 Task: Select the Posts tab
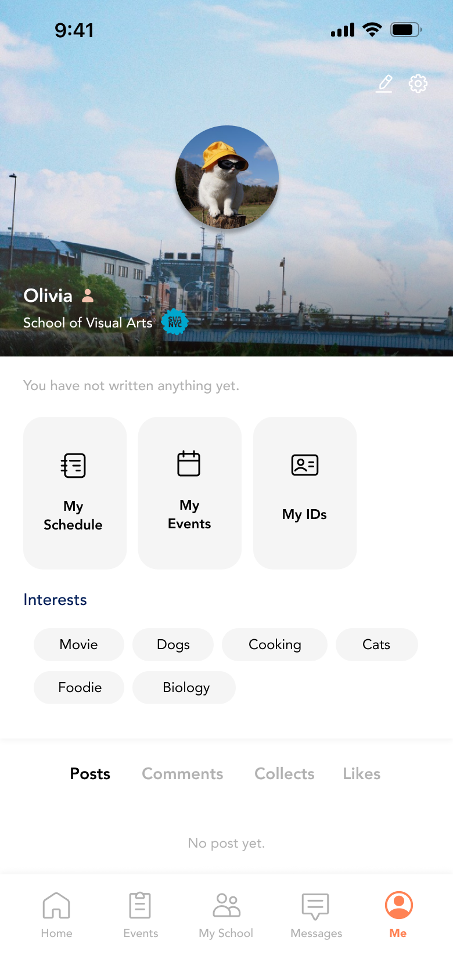[x=90, y=774]
